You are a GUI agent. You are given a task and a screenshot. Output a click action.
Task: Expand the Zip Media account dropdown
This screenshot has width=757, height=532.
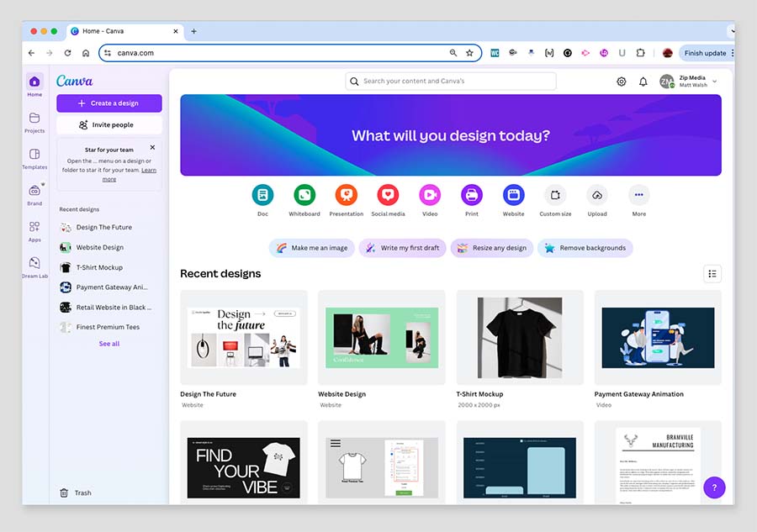pyautogui.click(x=714, y=82)
